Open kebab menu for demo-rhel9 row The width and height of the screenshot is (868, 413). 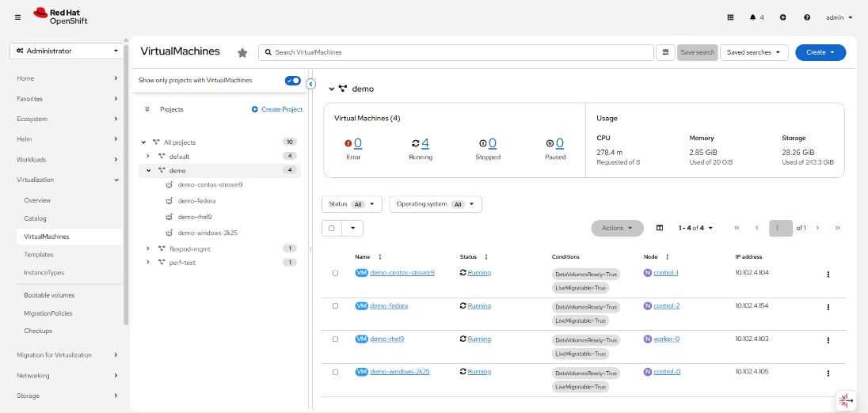[828, 340]
